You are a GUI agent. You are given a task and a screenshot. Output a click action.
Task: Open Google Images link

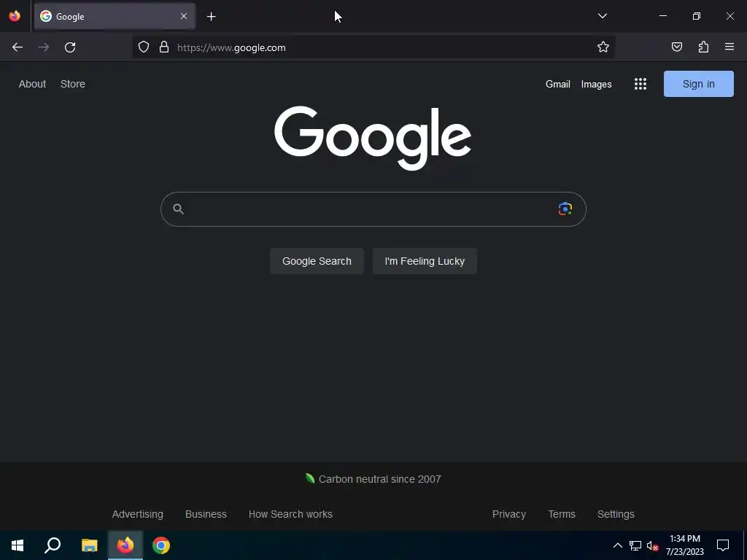pyautogui.click(x=597, y=85)
